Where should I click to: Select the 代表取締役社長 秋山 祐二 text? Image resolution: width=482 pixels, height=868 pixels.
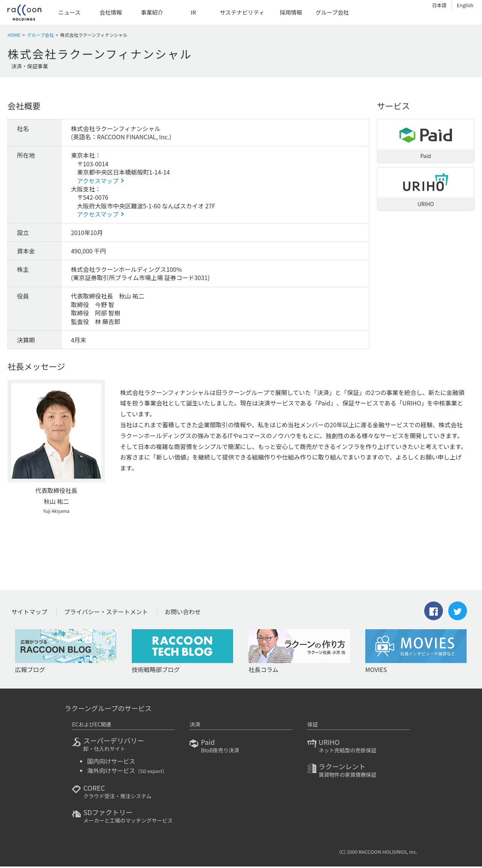pyautogui.click(x=108, y=296)
